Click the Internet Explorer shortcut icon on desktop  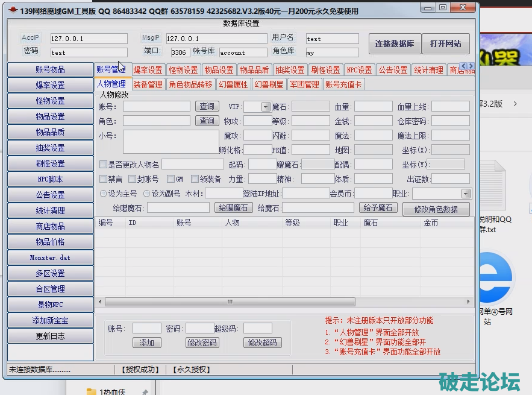pos(495,279)
